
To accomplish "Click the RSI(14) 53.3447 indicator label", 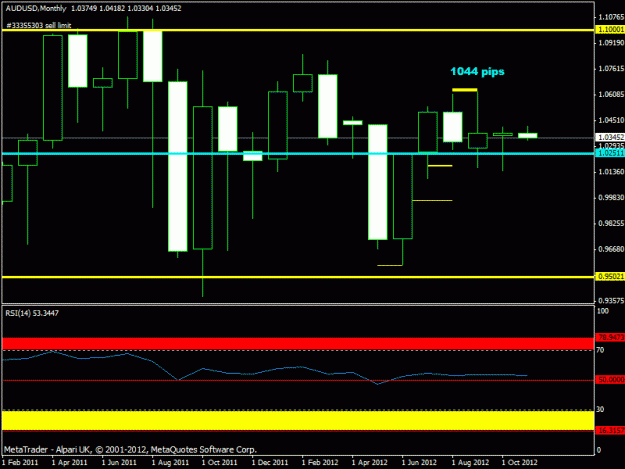I will point(32,313).
